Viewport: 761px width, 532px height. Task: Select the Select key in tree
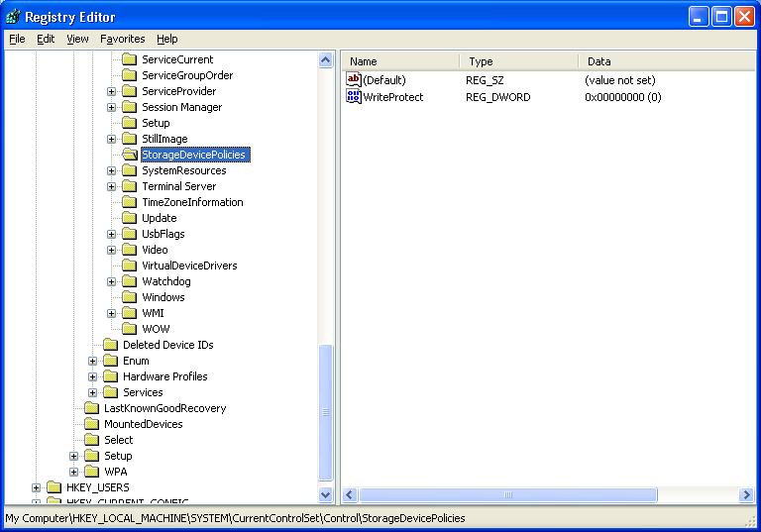pos(119,440)
